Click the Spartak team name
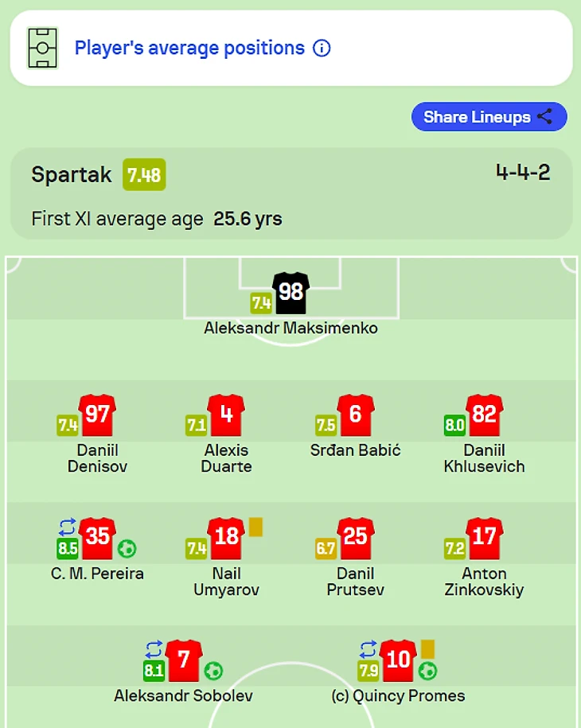This screenshot has width=581, height=728. [72, 175]
